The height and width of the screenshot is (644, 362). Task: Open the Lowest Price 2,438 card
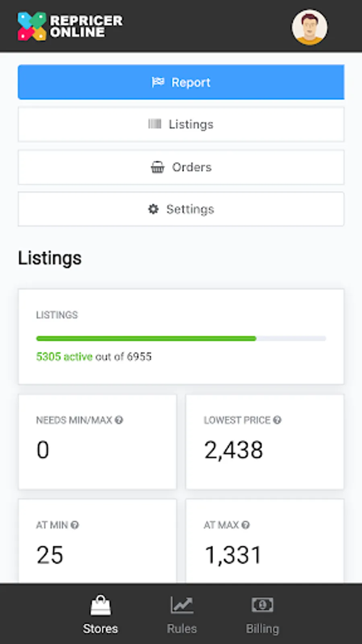click(x=265, y=442)
